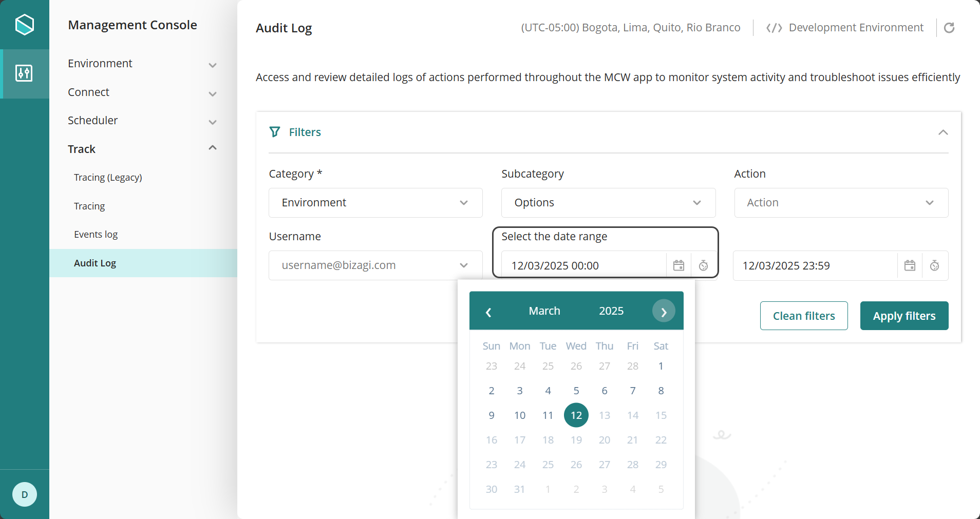980x519 pixels.
Task: Click the start date input field
Action: pos(583,265)
